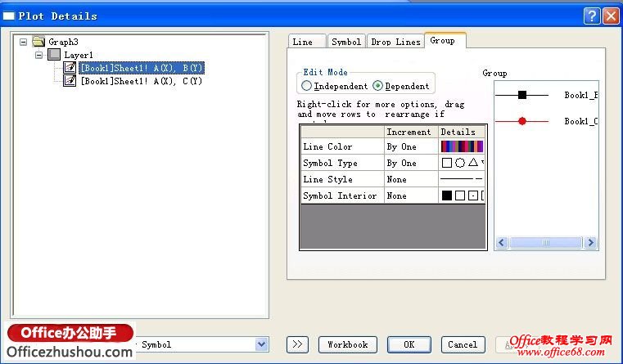Image resolution: width=623 pixels, height=364 pixels.
Task: Select the [Book1]Sheet1! A(X), C(Y) plot
Action: coord(142,81)
